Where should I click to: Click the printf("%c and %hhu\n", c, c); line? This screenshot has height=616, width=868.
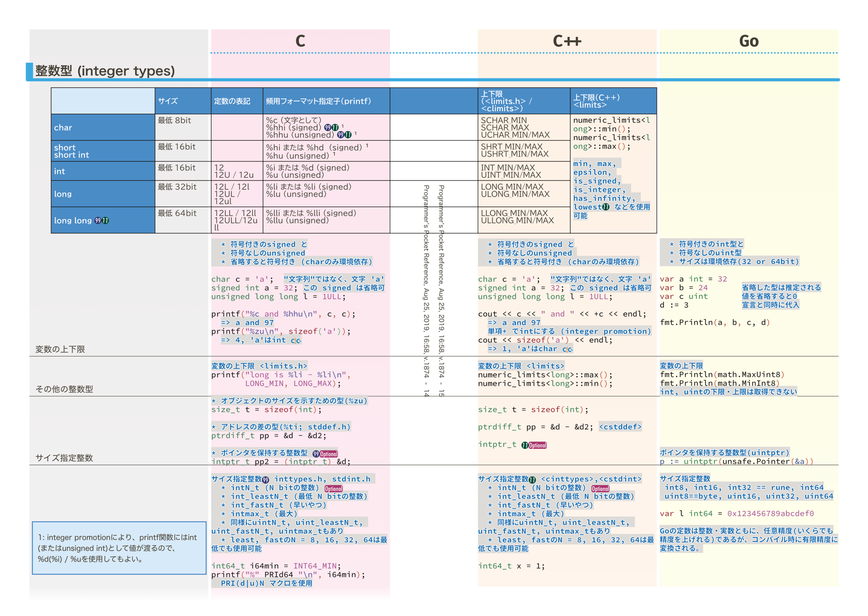pyautogui.click(x=284, y=314)
